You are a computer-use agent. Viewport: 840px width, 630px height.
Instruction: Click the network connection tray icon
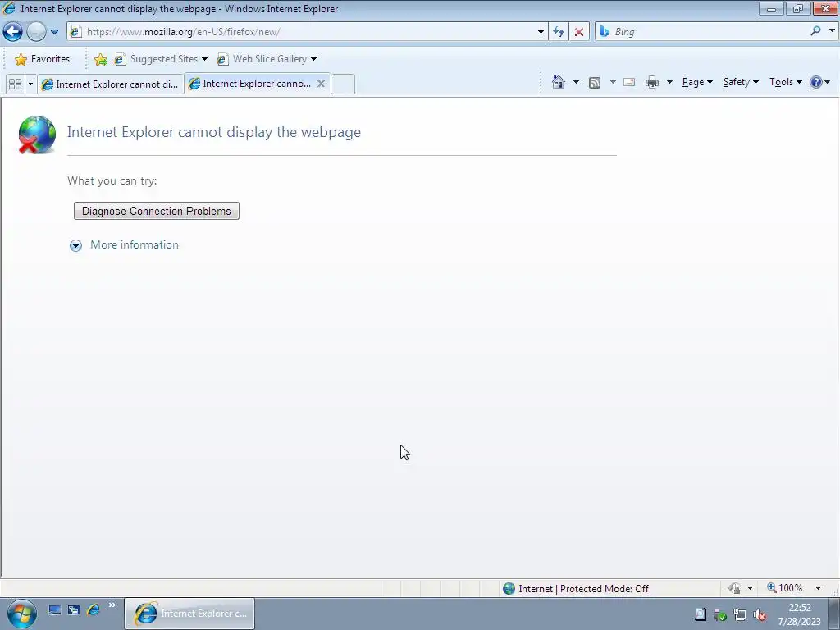740,615
